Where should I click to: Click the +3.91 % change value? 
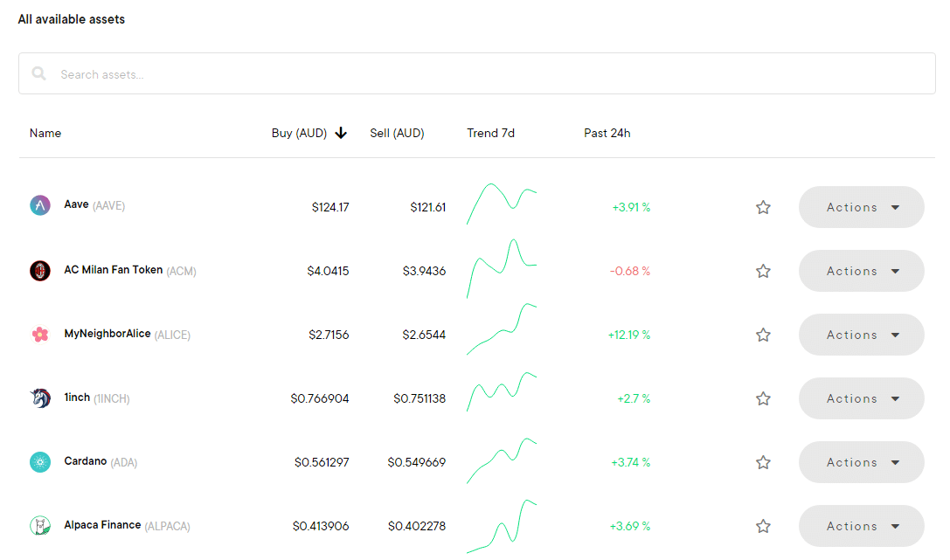[x=631, y=207]
